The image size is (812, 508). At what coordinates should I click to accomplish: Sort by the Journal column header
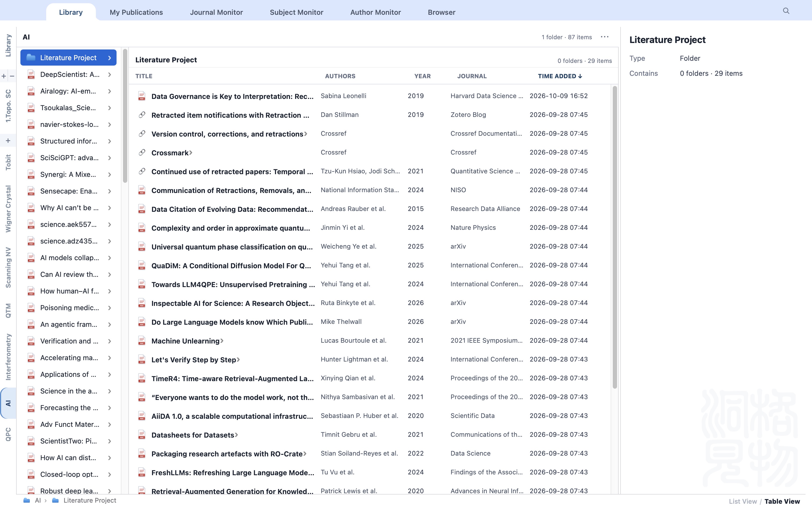pyautogui.click(x=472, y=76)
